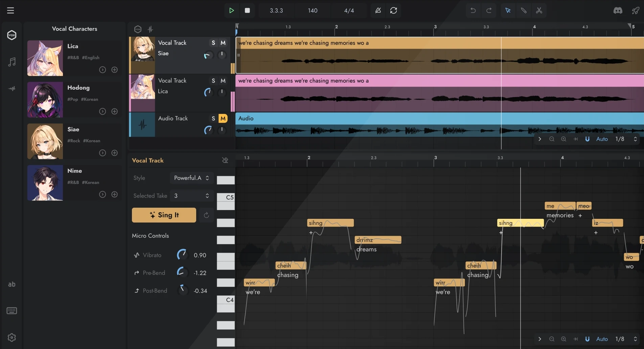Viewport: 644px width, 349px height.
Task: Expand the piano roll toolbar chevron
Action: pos(540,339)
